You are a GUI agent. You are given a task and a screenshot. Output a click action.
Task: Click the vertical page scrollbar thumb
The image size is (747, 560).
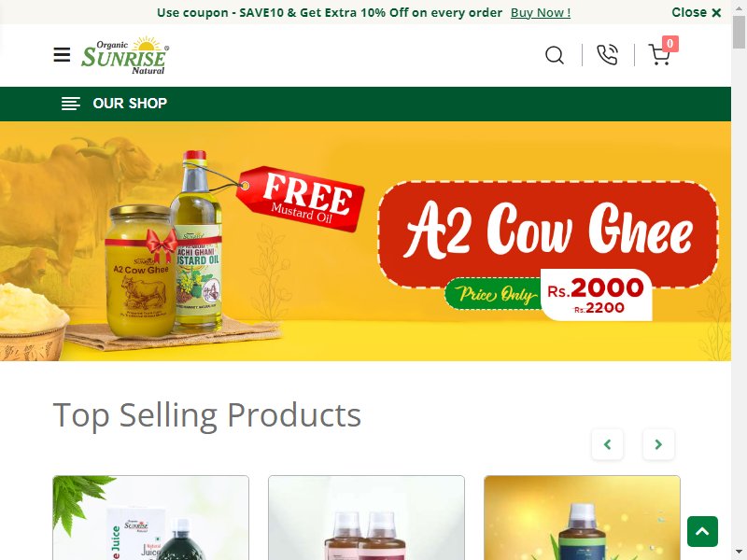pos(739,33)
